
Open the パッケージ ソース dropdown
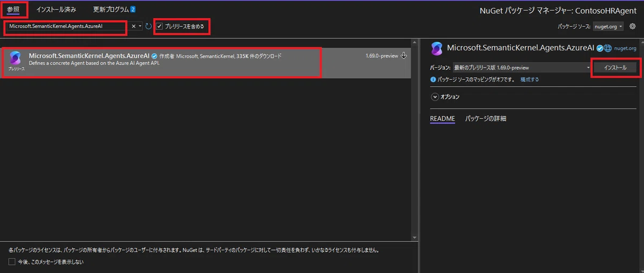pyautogui.click(x=609, y=26)
